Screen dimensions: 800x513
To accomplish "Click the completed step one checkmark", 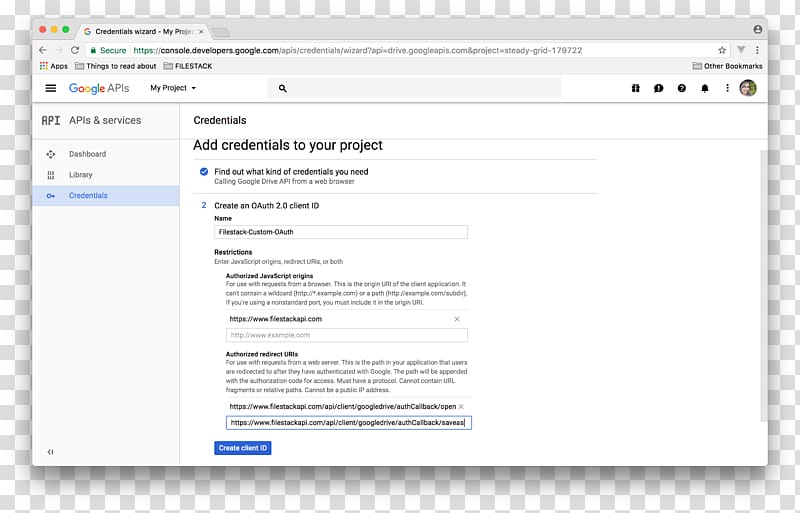I will click(x=204, y=172).
